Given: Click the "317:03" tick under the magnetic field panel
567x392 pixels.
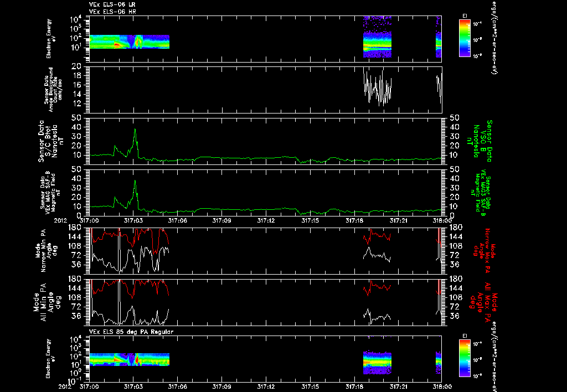Looking at the screenshot, I should click(x=133, y=220).
